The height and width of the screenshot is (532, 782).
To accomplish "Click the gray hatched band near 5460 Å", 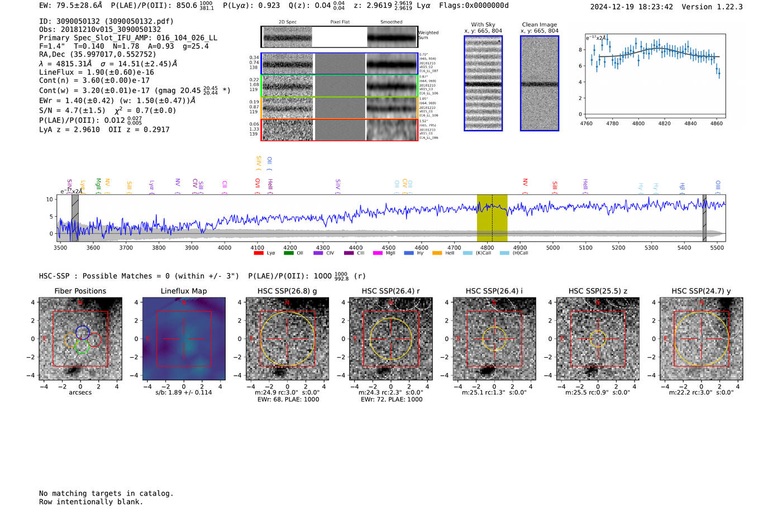I will point(704,218).
